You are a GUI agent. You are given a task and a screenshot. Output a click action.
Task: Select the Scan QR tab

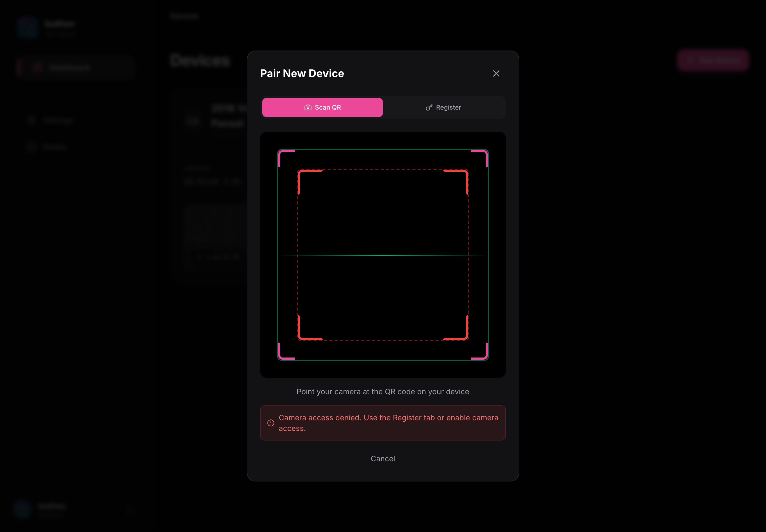tap(322, 107)
